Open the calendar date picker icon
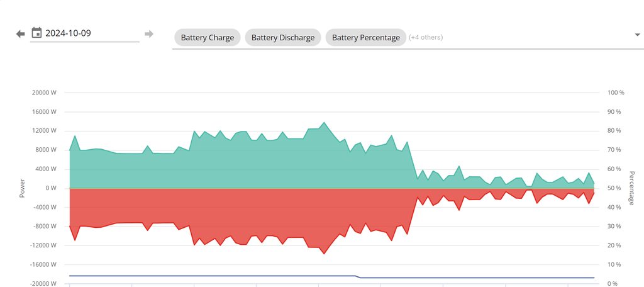 pos(36,33)
